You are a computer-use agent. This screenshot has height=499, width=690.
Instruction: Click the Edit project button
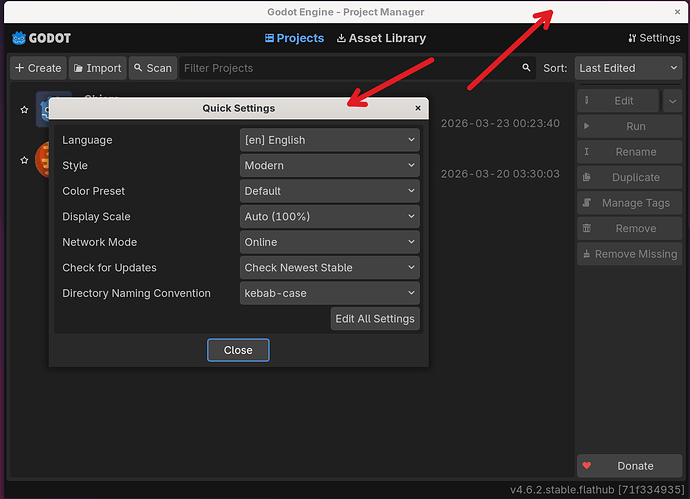coord(618,101)
